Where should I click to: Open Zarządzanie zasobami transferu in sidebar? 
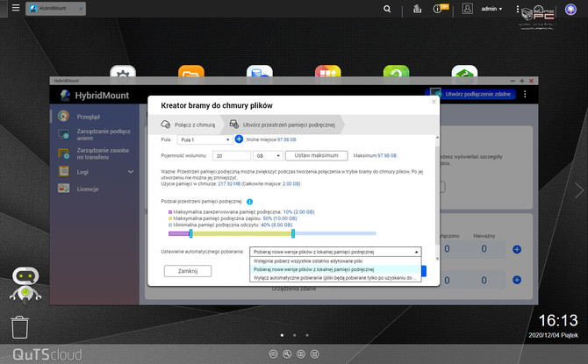[95, 153]
